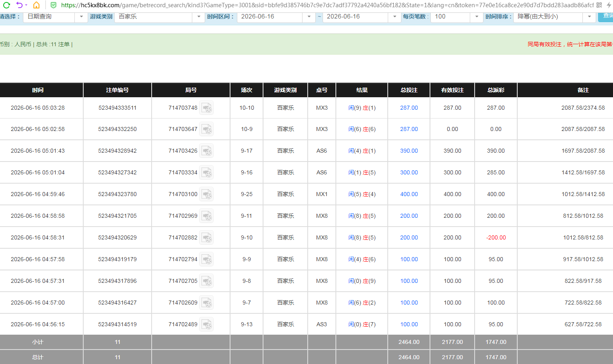Open video replay for round 714703647

[207, 129]
